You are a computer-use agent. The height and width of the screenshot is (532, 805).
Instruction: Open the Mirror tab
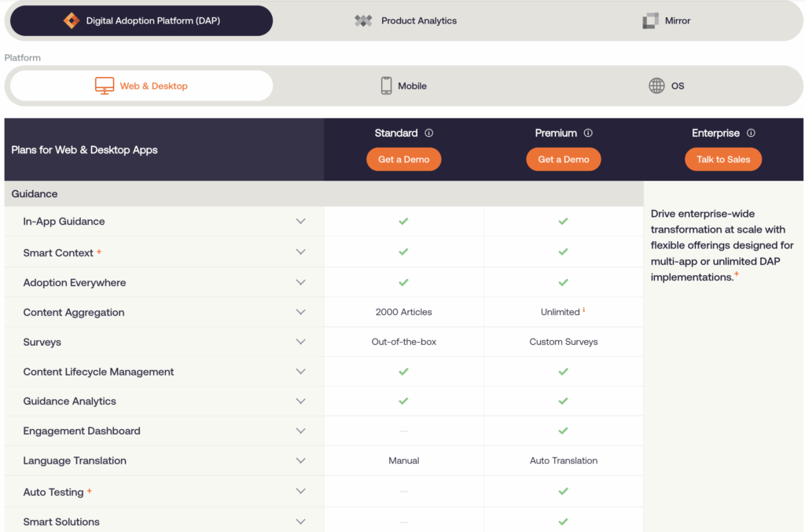point(666,20)
